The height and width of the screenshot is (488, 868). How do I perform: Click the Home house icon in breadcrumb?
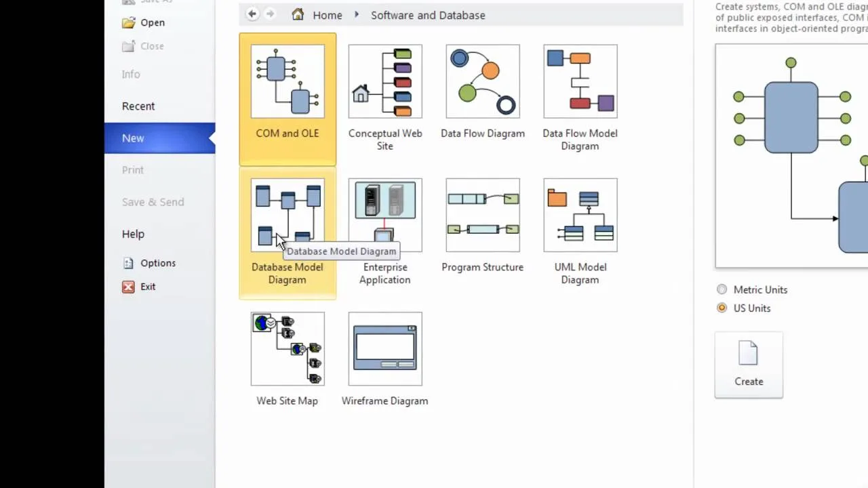coord(298,14)
